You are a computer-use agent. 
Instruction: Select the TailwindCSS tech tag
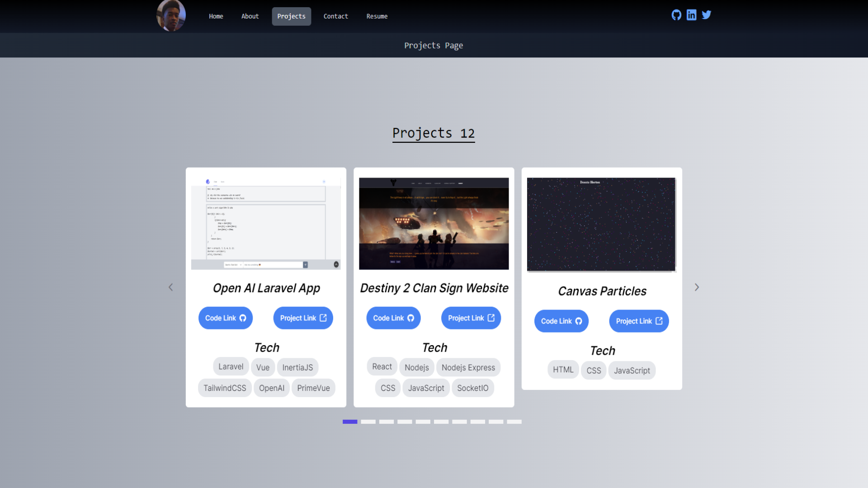225,388
